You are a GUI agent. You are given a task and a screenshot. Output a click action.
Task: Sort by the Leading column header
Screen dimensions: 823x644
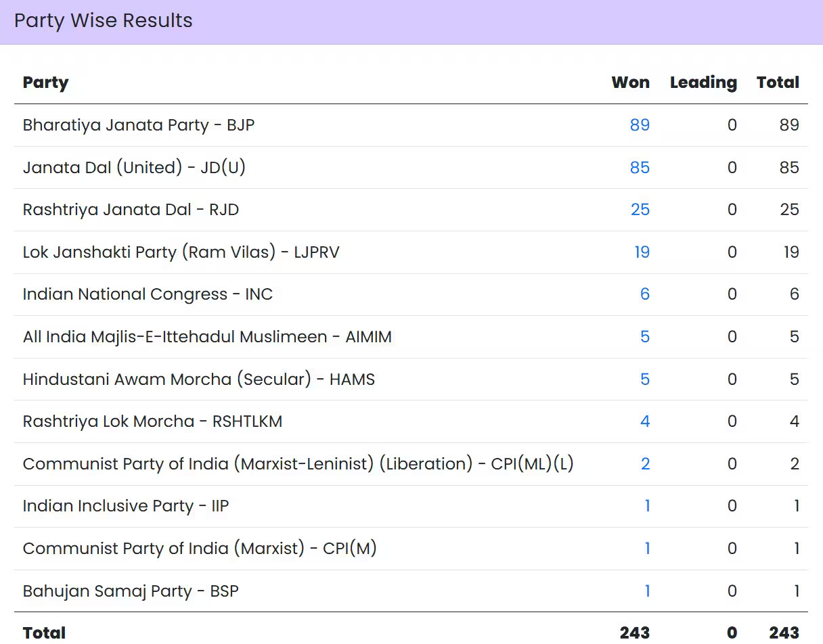(703, 83)
